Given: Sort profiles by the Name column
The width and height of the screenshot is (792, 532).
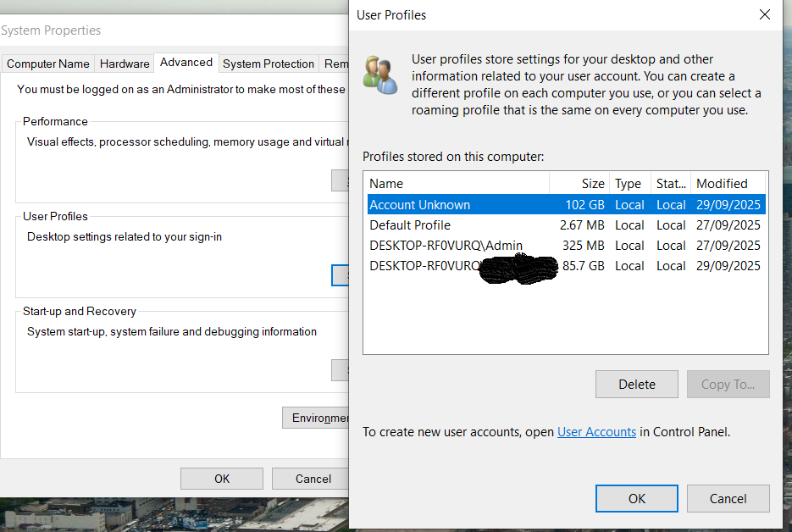Looking at the screenshot, I should (x=385, y=183).
